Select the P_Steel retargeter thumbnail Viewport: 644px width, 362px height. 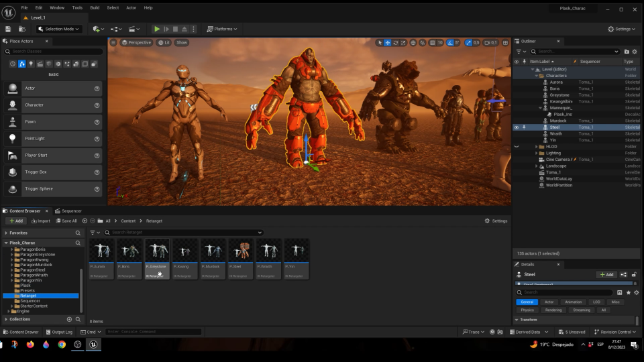click(x=241, y=259)
